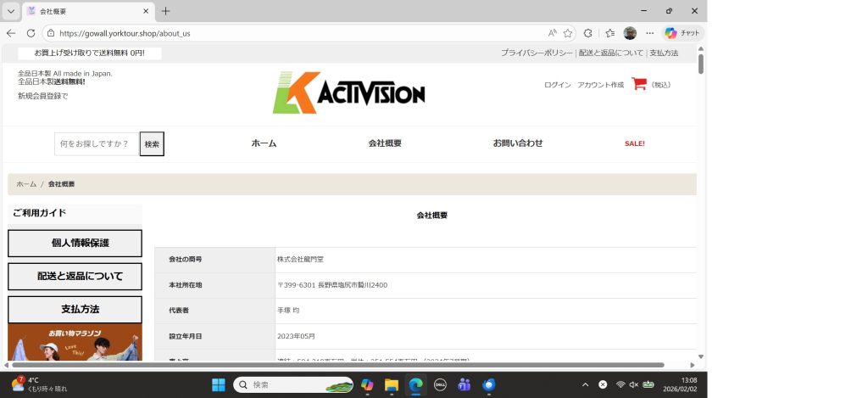This screenshot has height=398, width=868.
Task: Refresh the page with the reload icon
Action: click(31, 33)
